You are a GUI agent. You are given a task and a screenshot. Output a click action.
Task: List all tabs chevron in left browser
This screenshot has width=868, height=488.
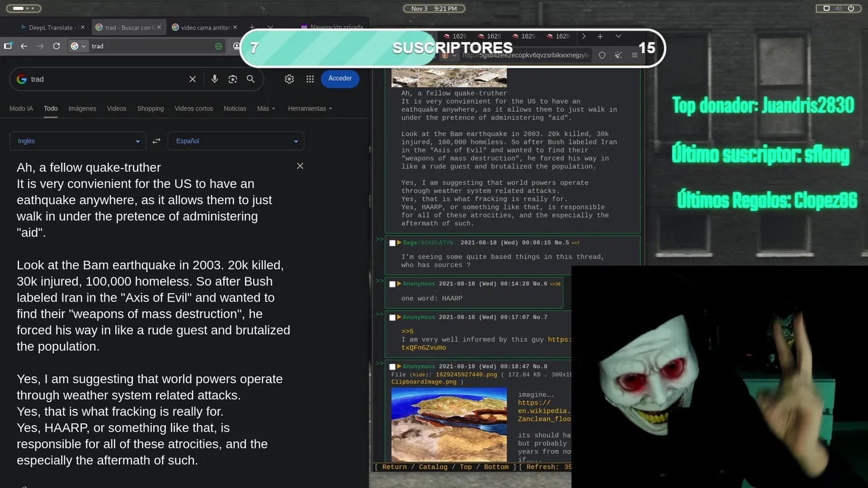[270, 28]
